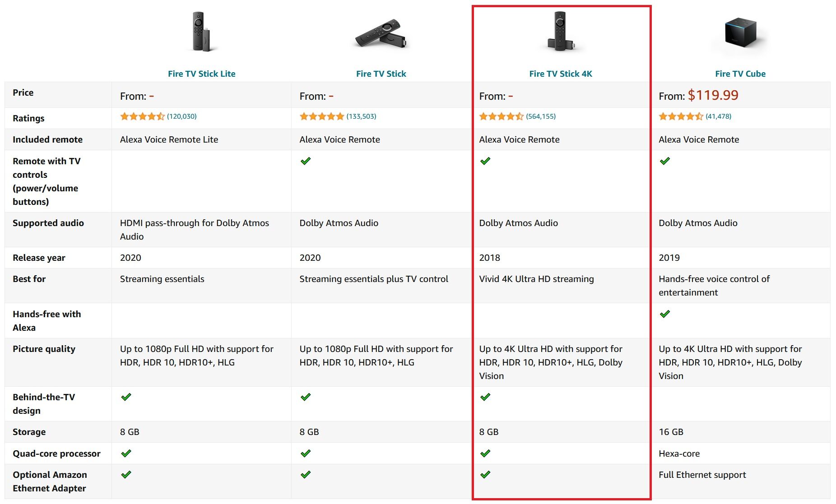Click the Fire TV Stick Lite product image

202,32
